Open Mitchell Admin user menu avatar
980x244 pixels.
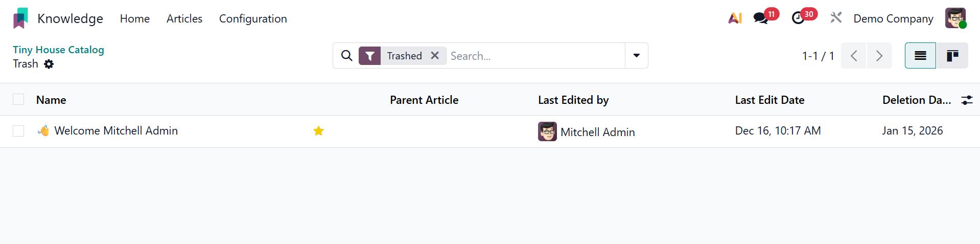tap(955, 18)
